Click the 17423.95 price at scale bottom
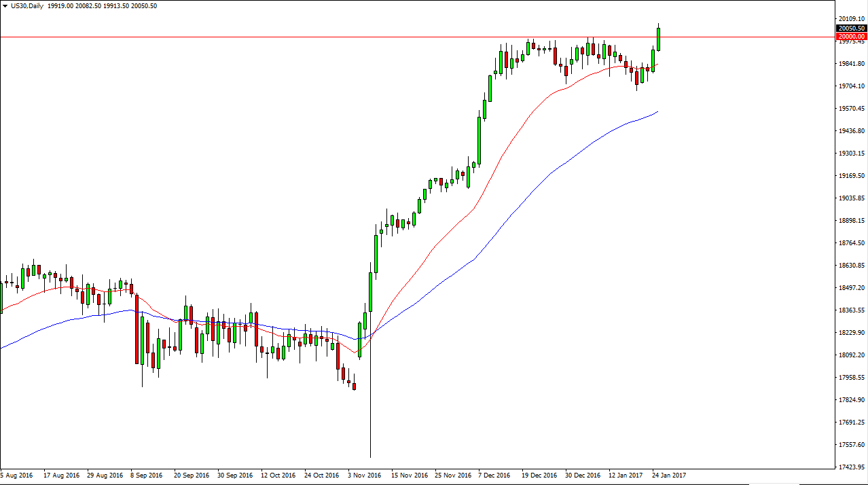 tap(851, 467)
